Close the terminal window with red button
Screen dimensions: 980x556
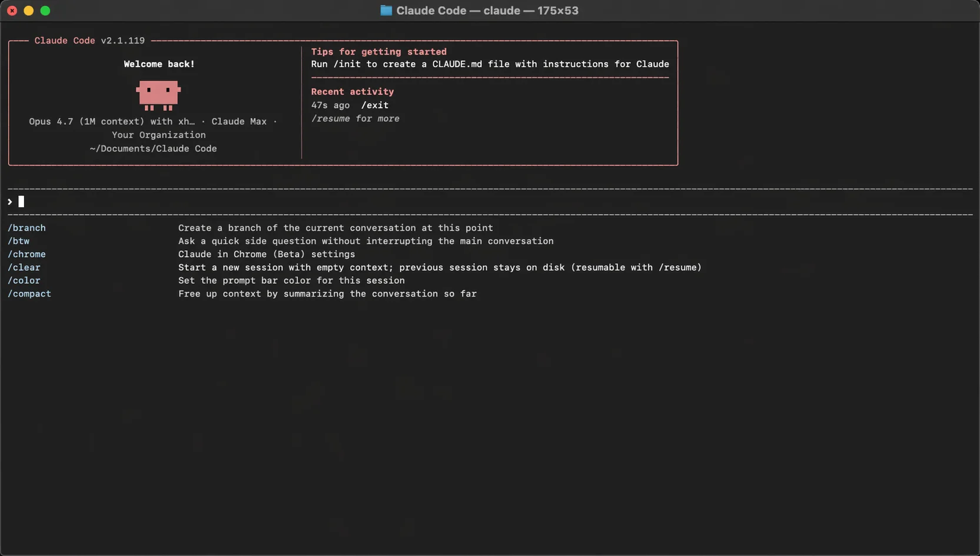[x=12, y=11]
